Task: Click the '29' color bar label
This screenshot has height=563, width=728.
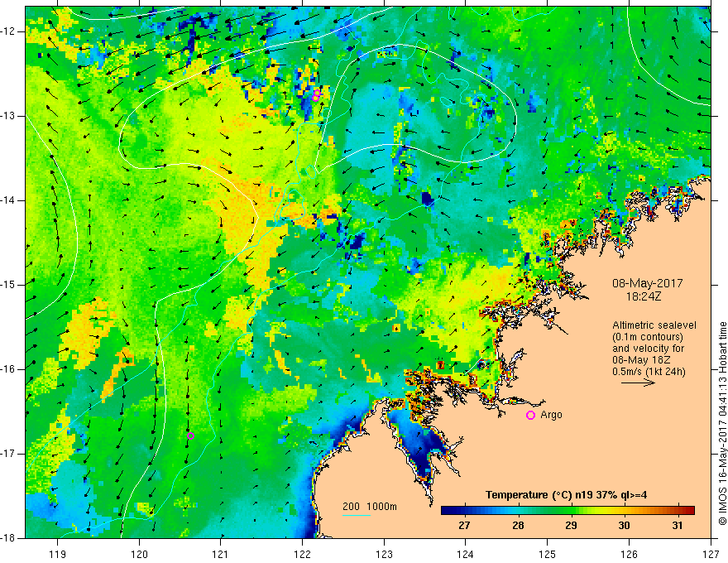Action: tap(571, 526)
